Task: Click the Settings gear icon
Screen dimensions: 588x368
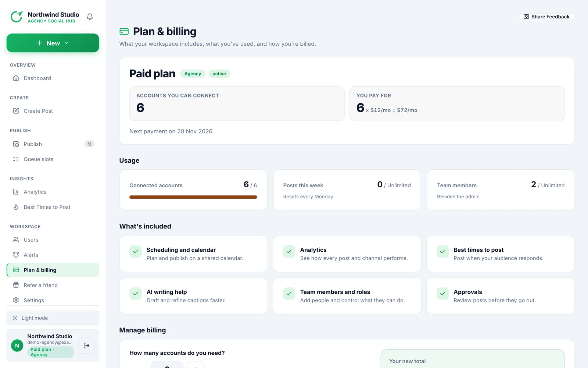Action: 16,300
